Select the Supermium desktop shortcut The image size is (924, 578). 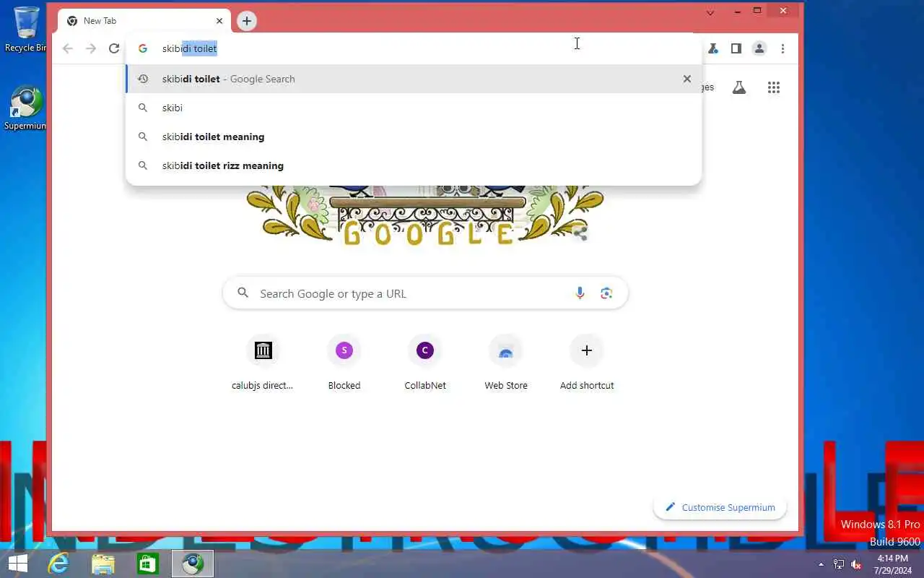26,108
